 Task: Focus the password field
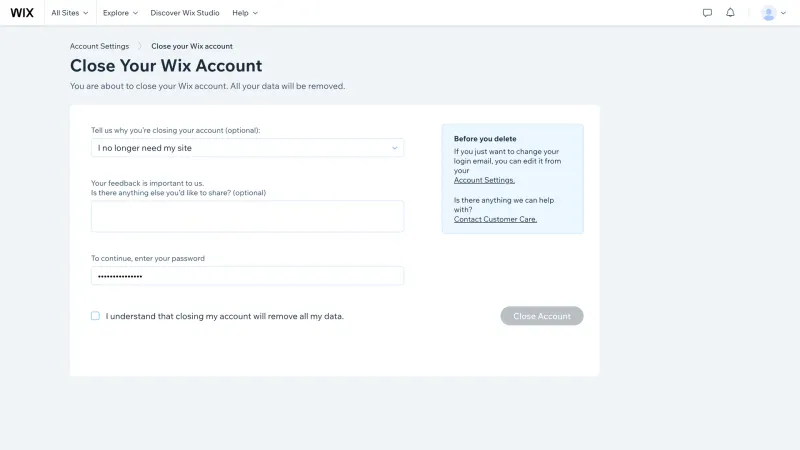pyautogui.click(x=247, y=276)
